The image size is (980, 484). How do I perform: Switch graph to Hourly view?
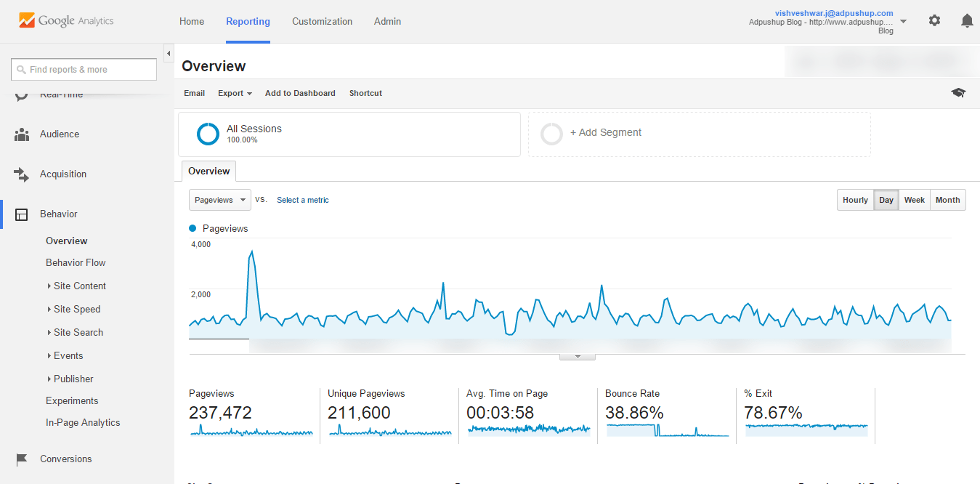(x=855, y=200)
